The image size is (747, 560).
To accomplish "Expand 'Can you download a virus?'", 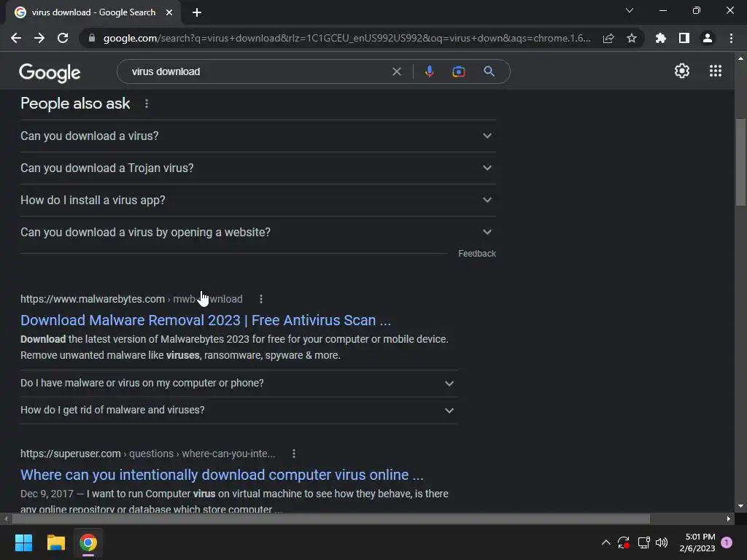I will (x=258, y=136).
